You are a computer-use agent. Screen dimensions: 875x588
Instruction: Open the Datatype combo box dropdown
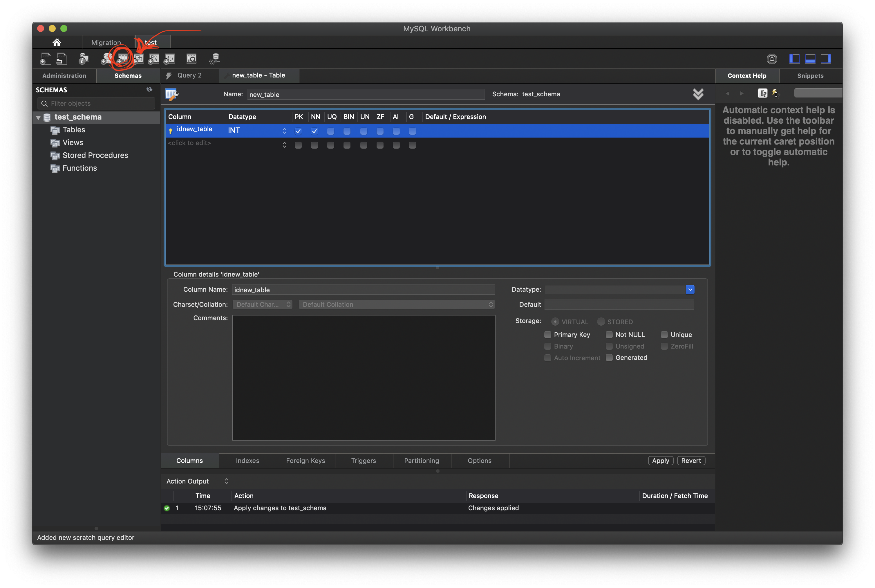click(690, 289)
